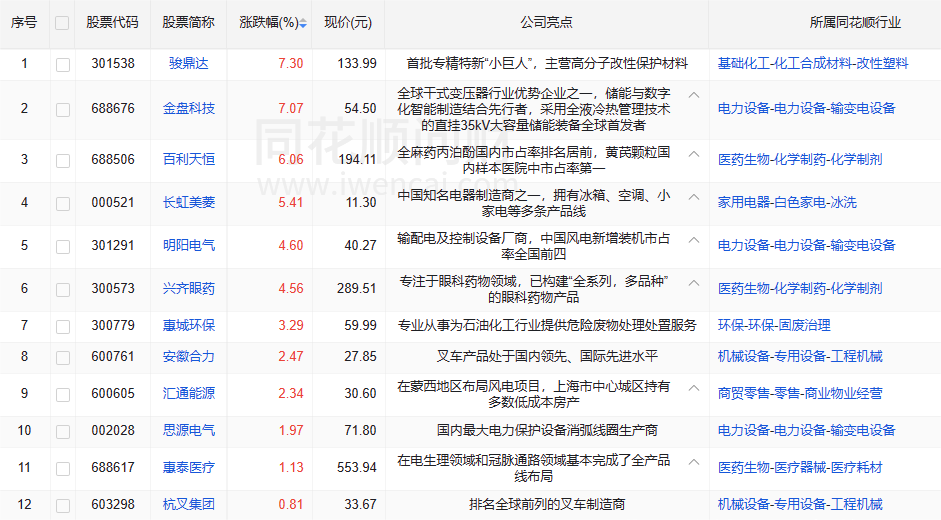Select checkbox for stock 000521

click(x=62, y=204)
